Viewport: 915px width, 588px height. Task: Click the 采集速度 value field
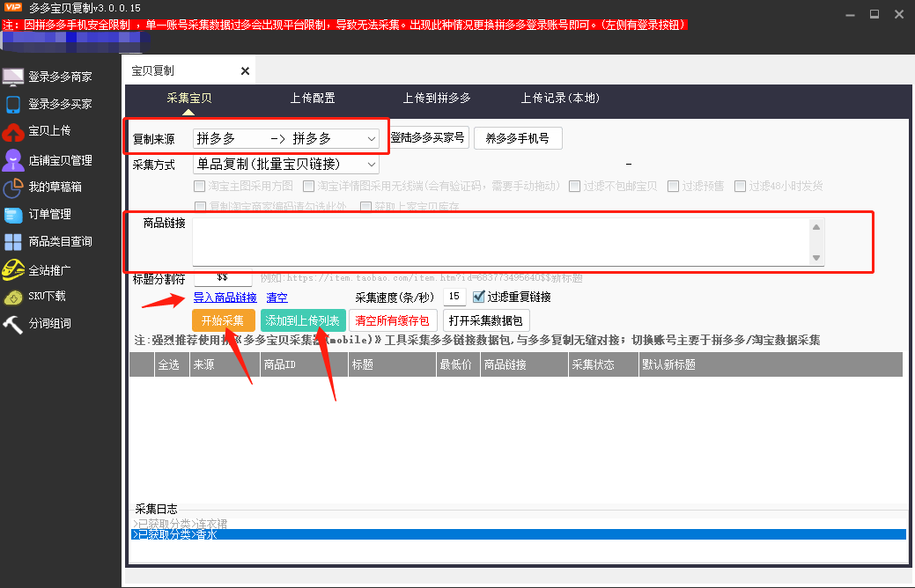(x=454, y=297)
